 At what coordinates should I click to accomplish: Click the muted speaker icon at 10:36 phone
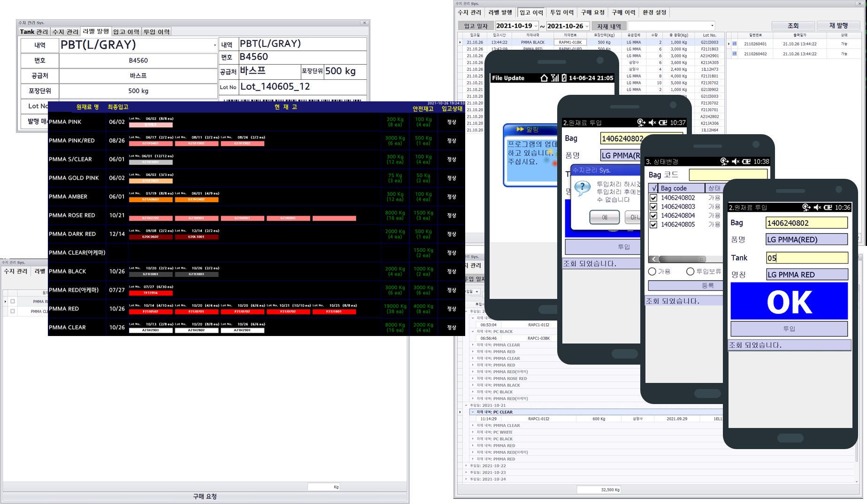pyautogui.click(x=817, y=207)
